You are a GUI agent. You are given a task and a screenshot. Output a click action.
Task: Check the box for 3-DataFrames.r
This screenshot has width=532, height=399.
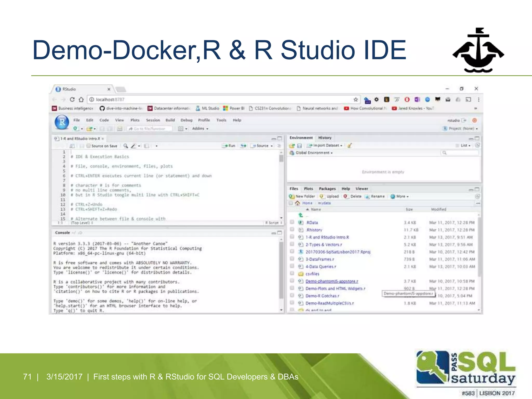[292, 259]
